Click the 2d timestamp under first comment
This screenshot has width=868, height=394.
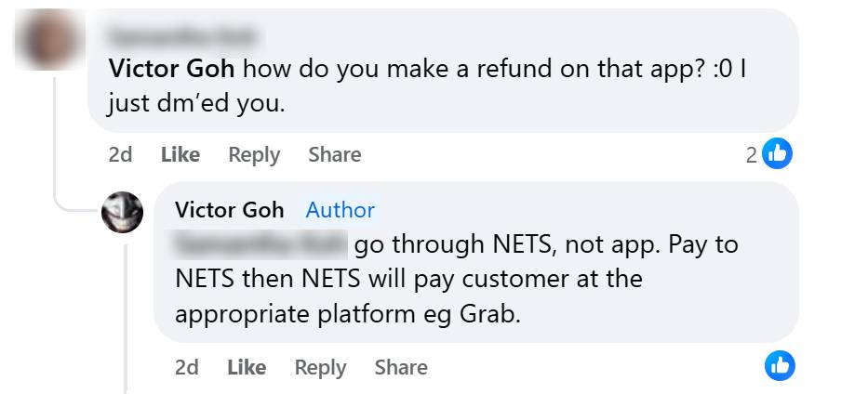pyautogui.click(x=120, y=155)
